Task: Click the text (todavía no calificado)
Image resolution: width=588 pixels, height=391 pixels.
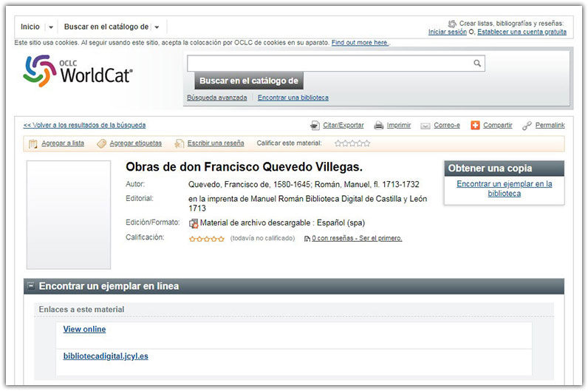Action: 262,238
